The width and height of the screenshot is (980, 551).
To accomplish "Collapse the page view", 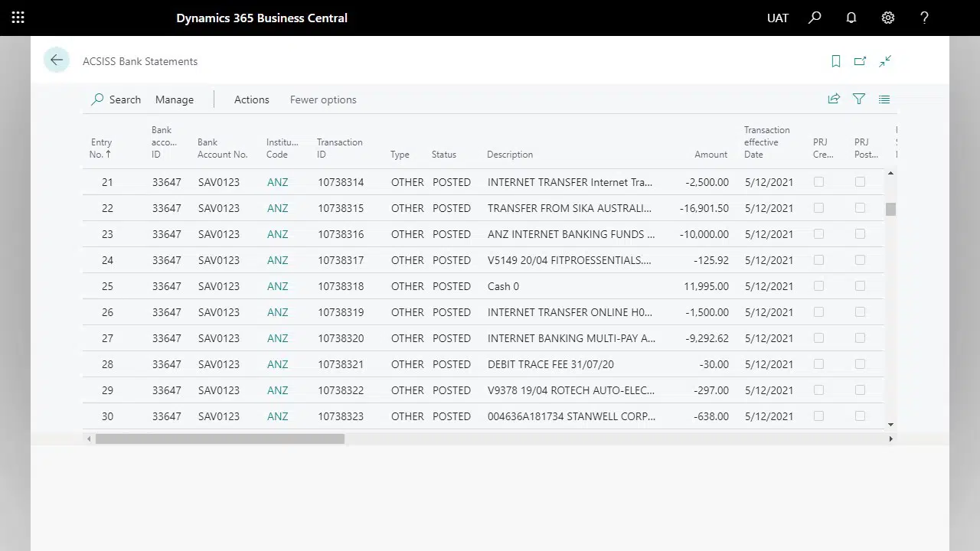I will [x=885, y=61].
